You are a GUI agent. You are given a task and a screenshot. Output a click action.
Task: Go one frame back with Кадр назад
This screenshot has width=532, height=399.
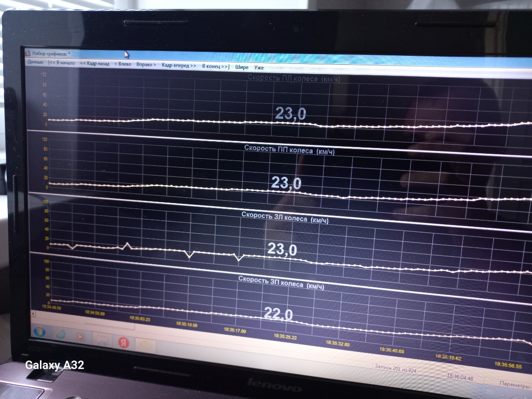pyautogui.click(x=94, y=64)
